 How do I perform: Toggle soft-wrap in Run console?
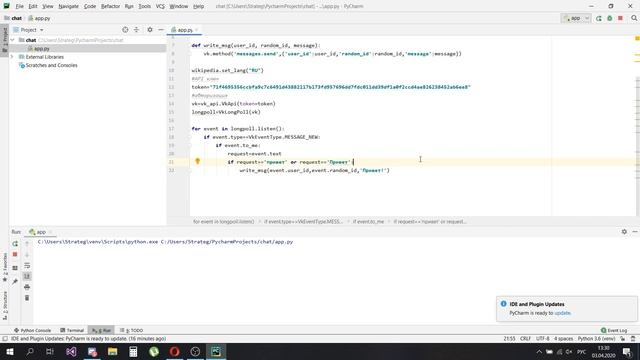[x=27, y=266]
